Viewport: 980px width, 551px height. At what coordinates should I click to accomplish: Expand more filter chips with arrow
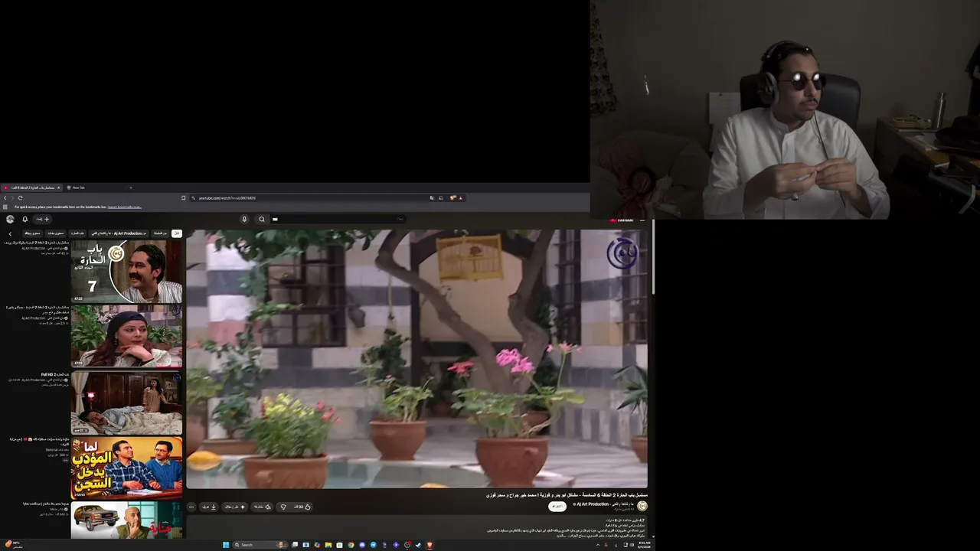[x=10, y=233]
